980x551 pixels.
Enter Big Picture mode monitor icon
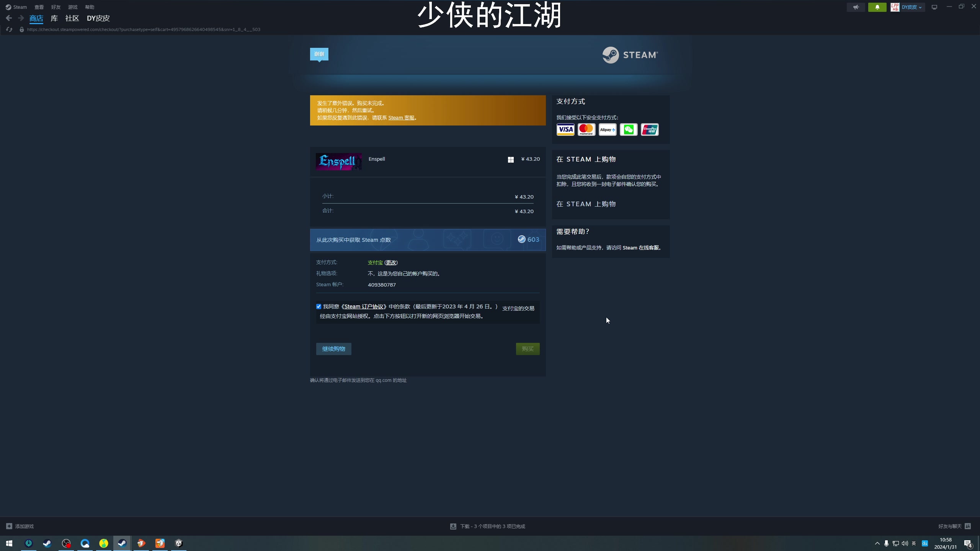(x=934, y=7)
